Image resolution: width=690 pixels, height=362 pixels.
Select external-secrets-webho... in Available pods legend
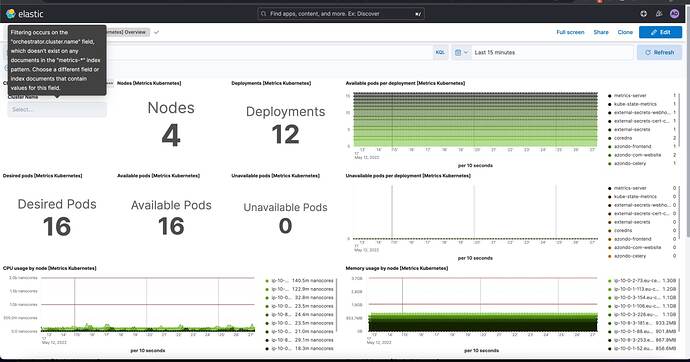click(x=642, y=113)
